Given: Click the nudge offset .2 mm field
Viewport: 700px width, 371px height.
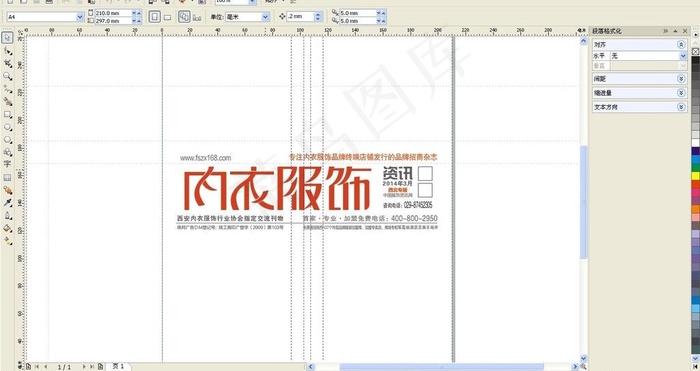Looking at the screenshot, I should pos(300,17).
